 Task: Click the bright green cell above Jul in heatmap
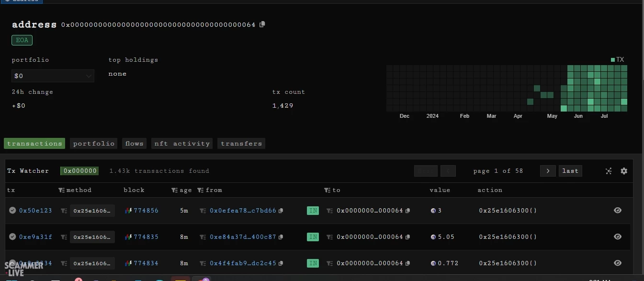click(x=597, y=82)
